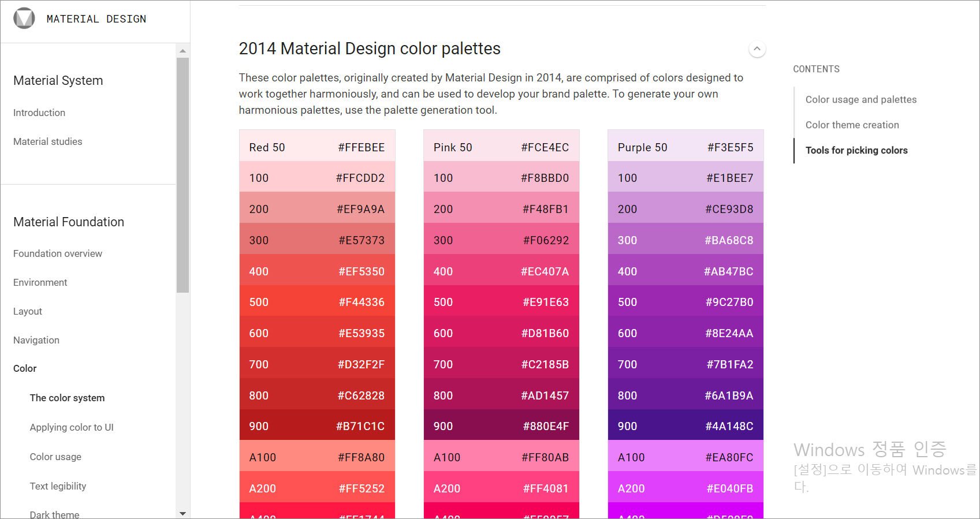The width and height of the screenshot is (980, 519).
Task: Open Dark theme sidebar page
Action: pos(55,514)
